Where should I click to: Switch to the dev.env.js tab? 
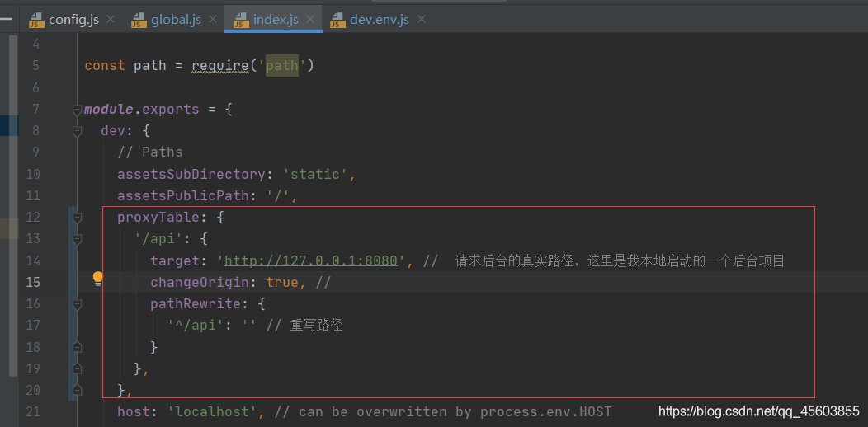[x=379, y=20]
